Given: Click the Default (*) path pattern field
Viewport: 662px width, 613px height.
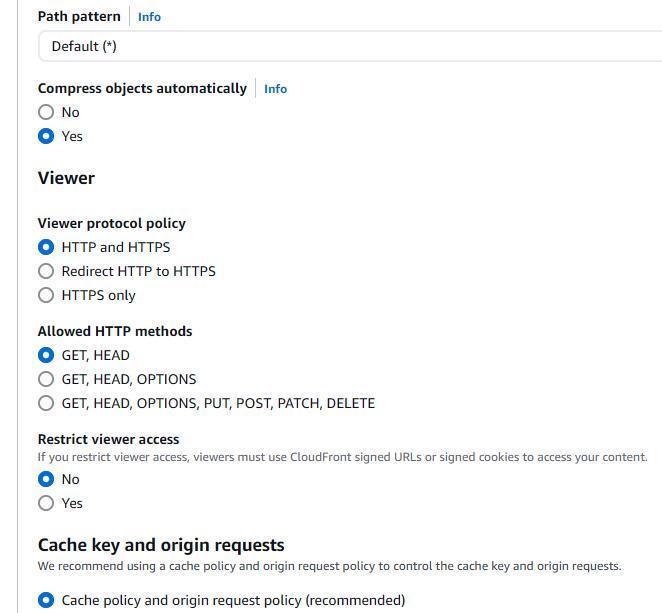Looking at the screenshot, I should [x=350, y=46].
